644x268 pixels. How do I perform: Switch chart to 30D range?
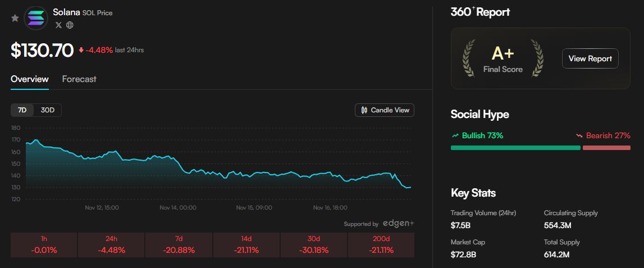[x=48, y=110]
